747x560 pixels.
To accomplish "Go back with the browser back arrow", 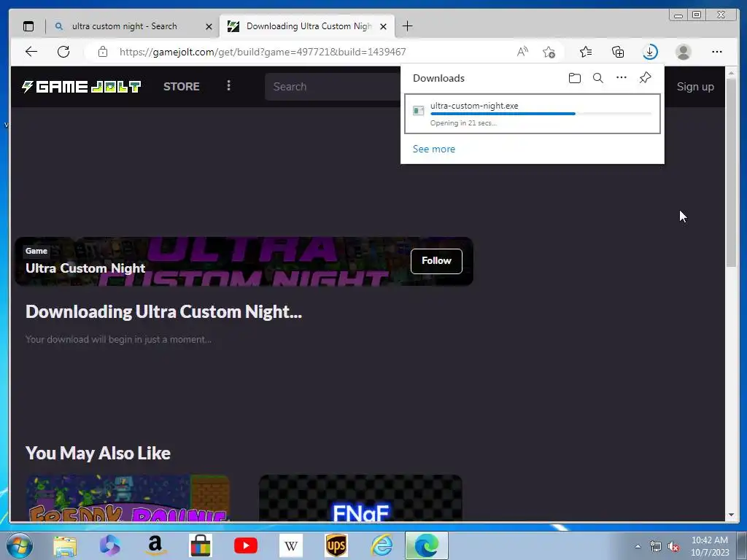I will pyautogui.click(x=31, y=52).
